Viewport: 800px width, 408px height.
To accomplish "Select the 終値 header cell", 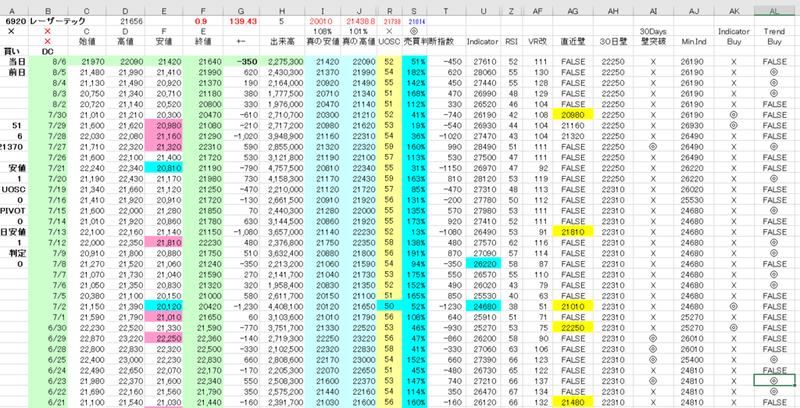I will [203, 41].
